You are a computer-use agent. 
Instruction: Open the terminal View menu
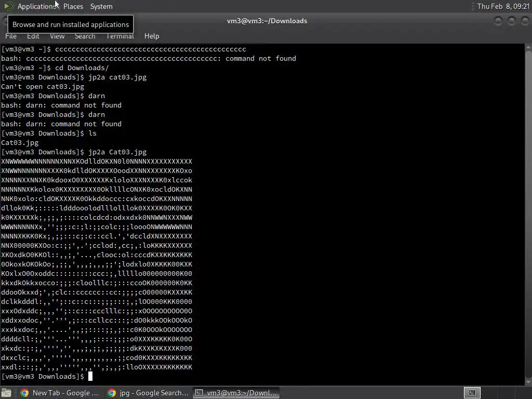tap(57, 36)
